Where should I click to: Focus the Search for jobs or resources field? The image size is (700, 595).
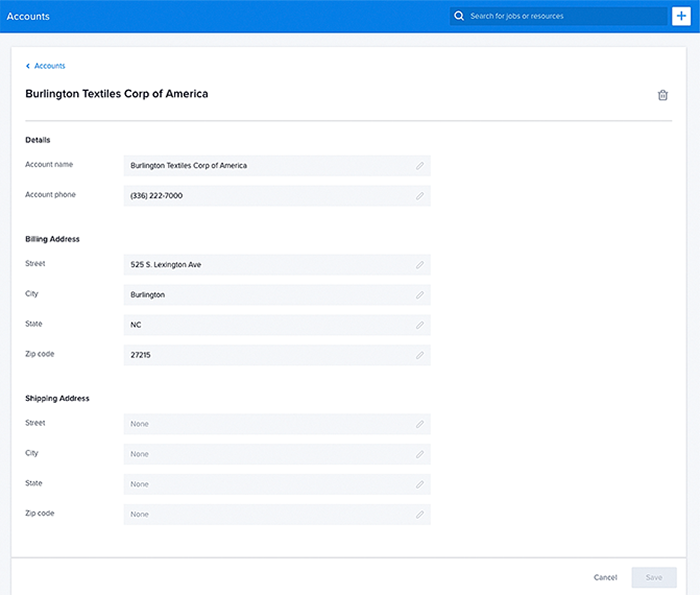coord(558,16)
